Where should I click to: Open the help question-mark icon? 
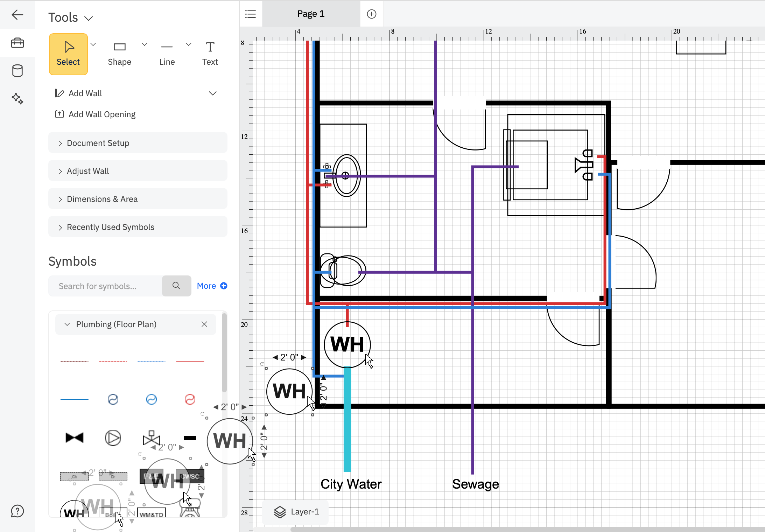[17, 511]
